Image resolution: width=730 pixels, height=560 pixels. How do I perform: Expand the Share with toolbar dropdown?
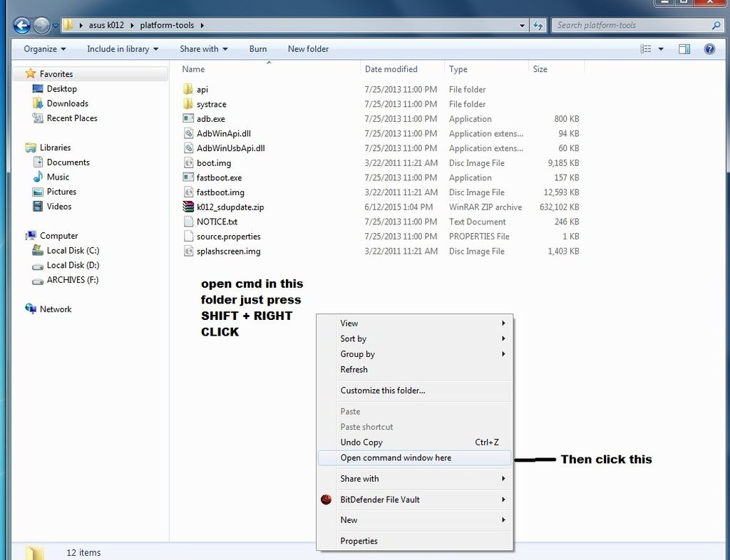coord(203,49)
